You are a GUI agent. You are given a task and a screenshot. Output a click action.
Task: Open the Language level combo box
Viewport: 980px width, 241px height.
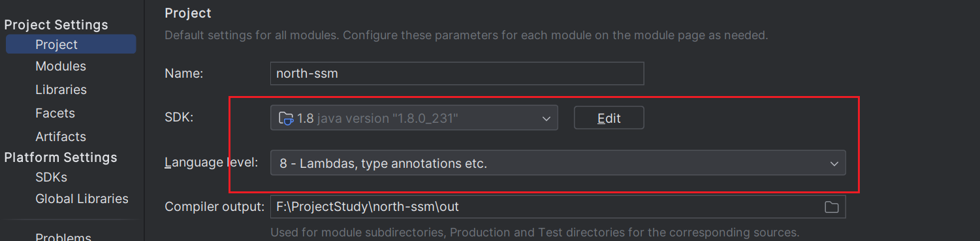pos(558,163)
